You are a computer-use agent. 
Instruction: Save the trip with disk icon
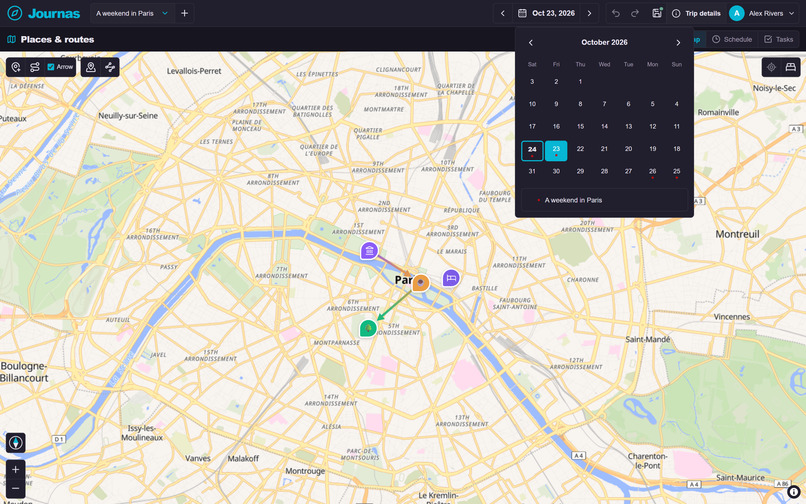tap(657, 13)
